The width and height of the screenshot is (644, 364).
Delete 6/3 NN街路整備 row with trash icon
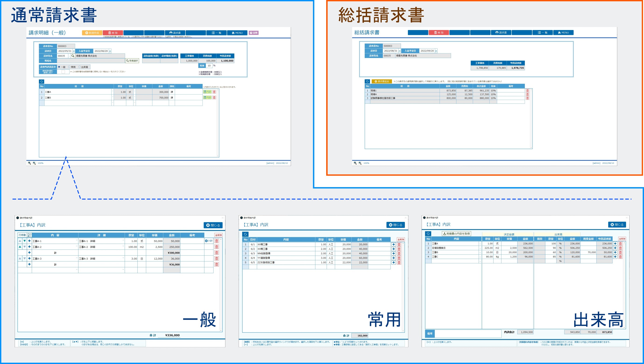coord(399,254)
